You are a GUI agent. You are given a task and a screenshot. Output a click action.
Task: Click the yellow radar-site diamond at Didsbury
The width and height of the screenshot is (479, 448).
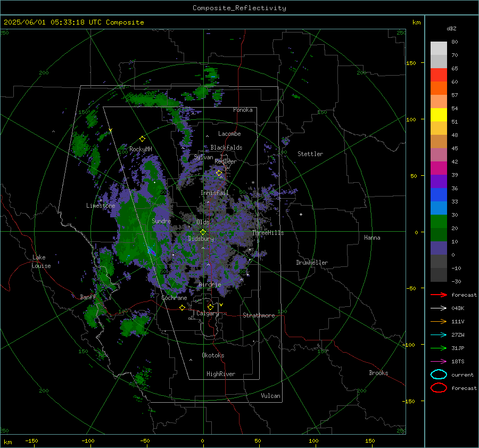203,232
